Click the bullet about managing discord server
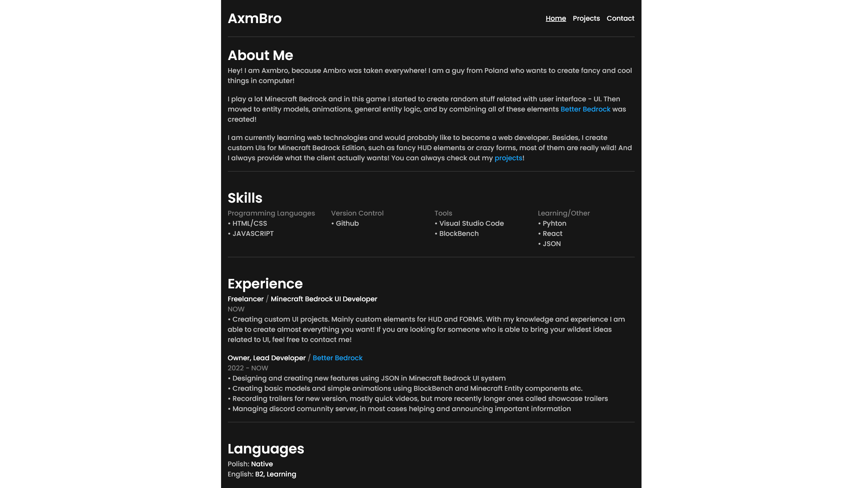 399,409
